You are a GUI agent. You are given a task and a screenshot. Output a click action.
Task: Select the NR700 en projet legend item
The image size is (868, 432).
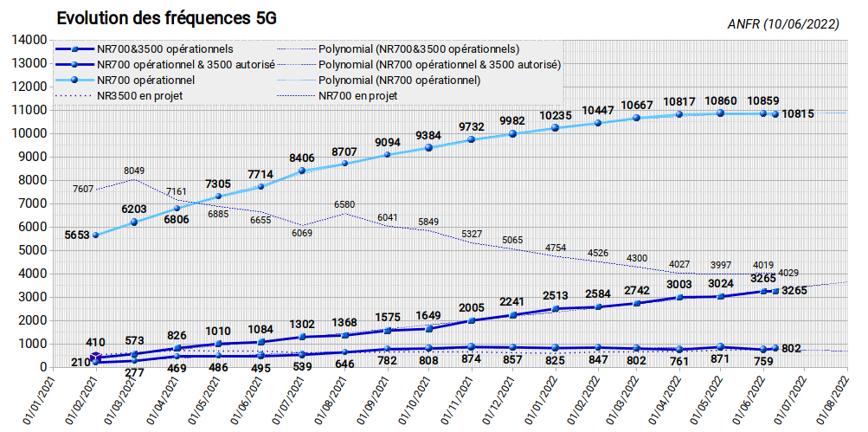click(338, 95)
